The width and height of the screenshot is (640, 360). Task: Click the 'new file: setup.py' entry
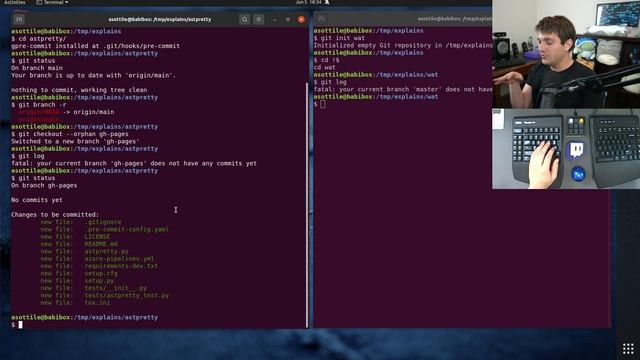tap(77, 281)
